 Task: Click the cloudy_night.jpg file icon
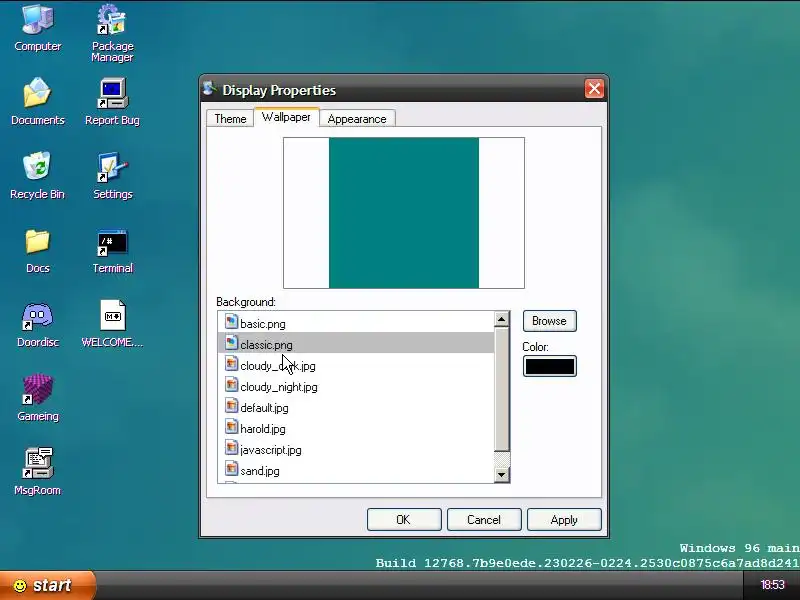pos(231,384)
